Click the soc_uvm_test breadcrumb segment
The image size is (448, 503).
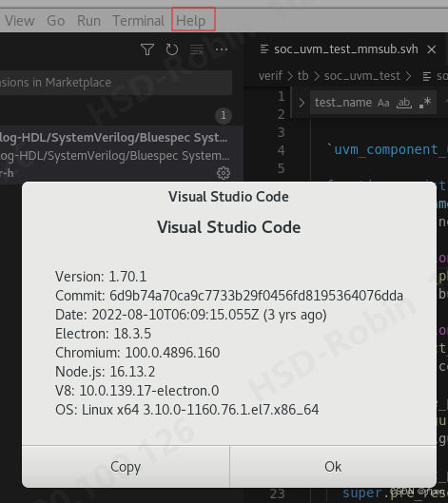(x=362, y=76)
